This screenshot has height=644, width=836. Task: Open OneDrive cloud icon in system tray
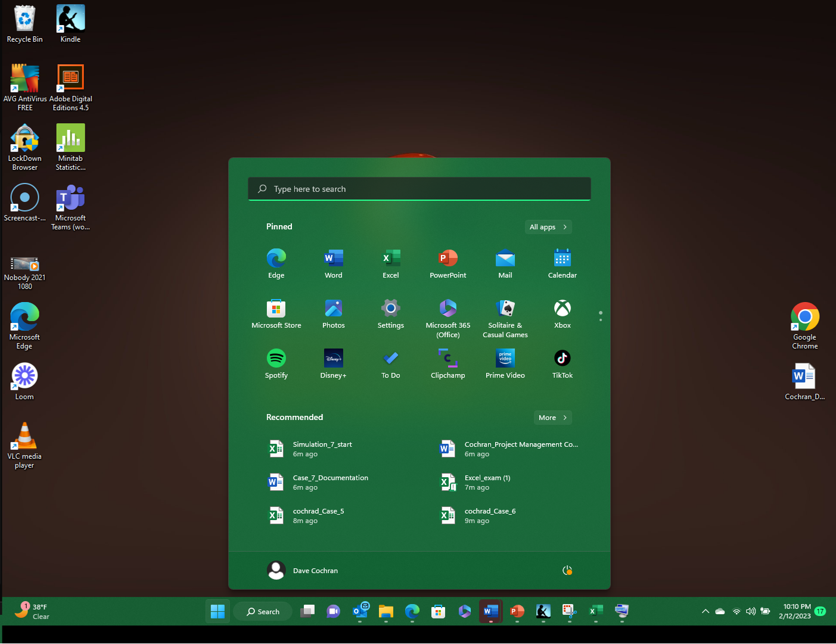coord(720,611)
